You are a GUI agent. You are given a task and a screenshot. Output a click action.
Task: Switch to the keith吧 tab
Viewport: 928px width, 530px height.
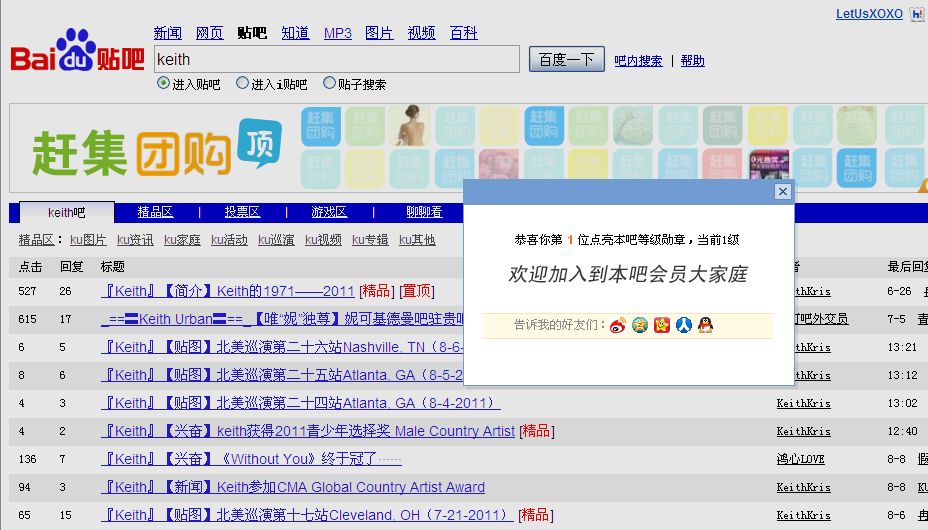67,212
